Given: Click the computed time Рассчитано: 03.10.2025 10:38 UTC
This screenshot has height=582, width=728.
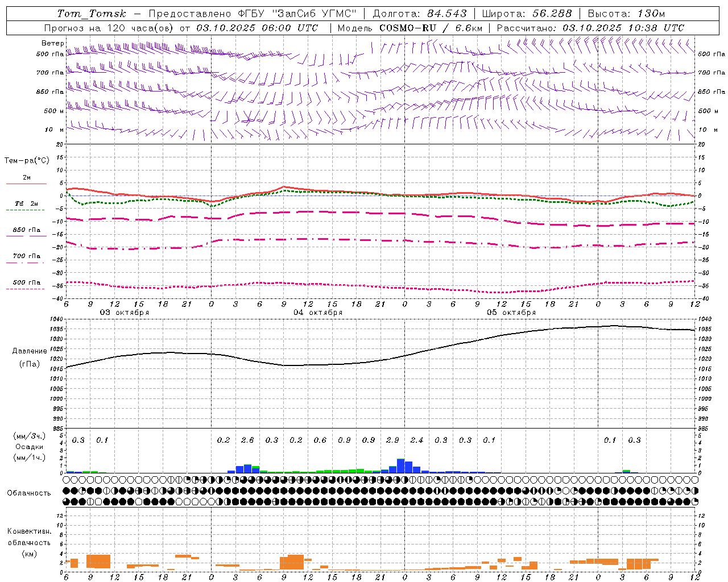Looking at the screenshot, I should pyautogui.click(x=590, y=28).
